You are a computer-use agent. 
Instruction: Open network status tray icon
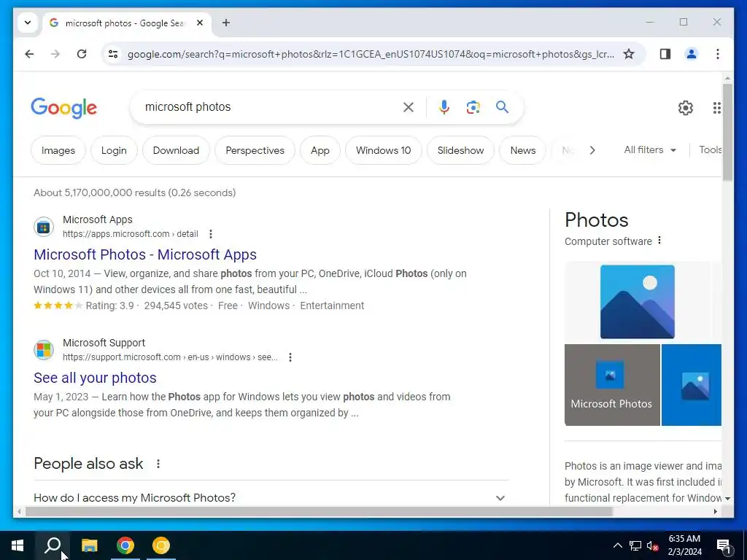(x=635, y=545)
